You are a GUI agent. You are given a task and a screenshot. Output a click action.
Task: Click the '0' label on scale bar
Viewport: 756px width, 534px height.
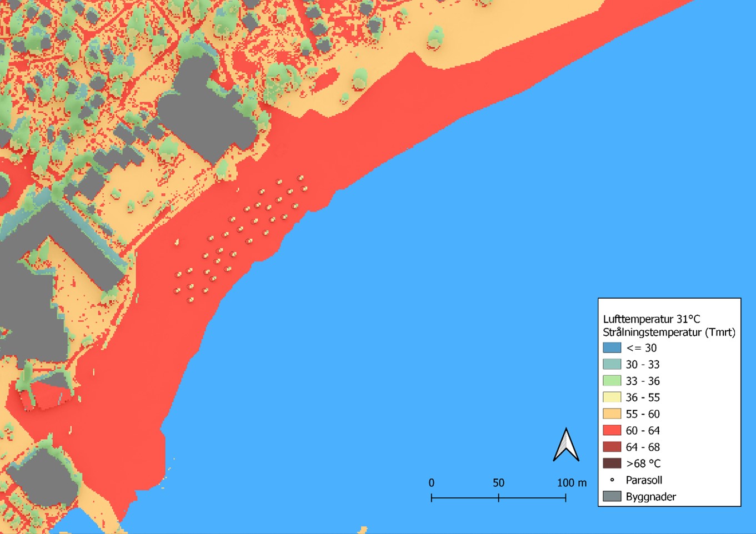click(432, 483)
